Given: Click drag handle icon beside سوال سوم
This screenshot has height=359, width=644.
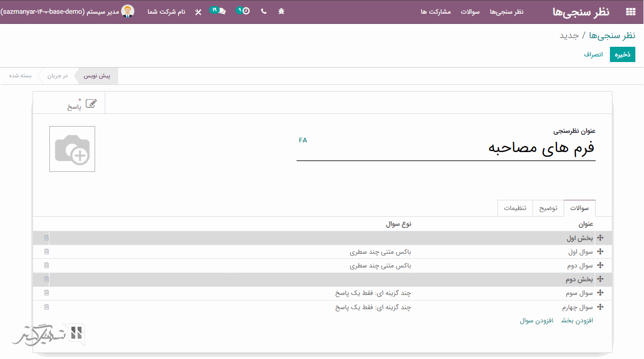Looking at the screenshot, I should tap(600, 293).
